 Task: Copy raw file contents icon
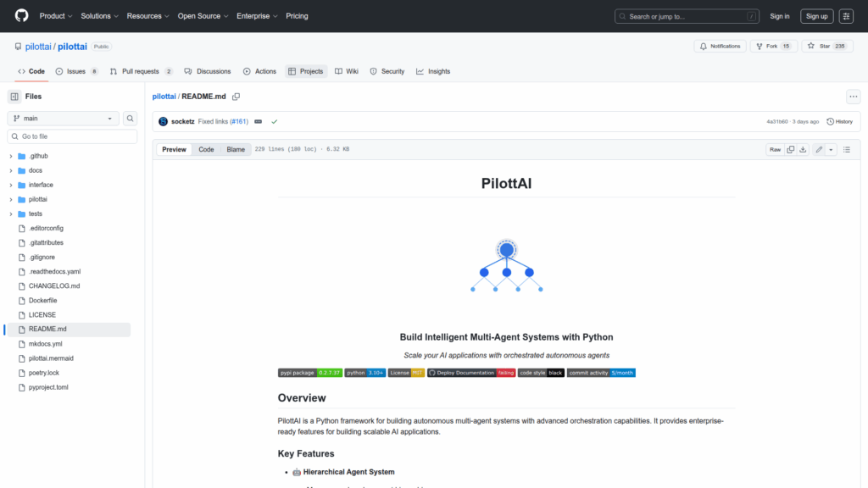click(x=791, y=149)
